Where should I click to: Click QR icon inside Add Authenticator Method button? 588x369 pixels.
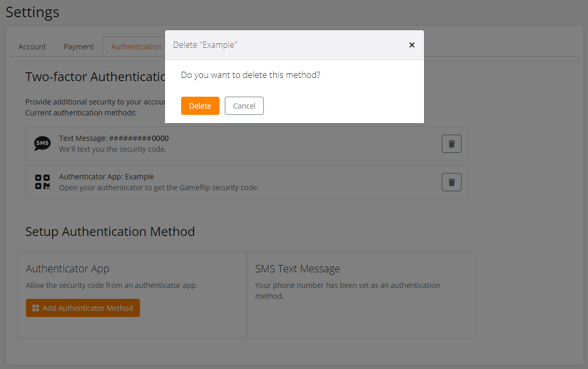35,308
